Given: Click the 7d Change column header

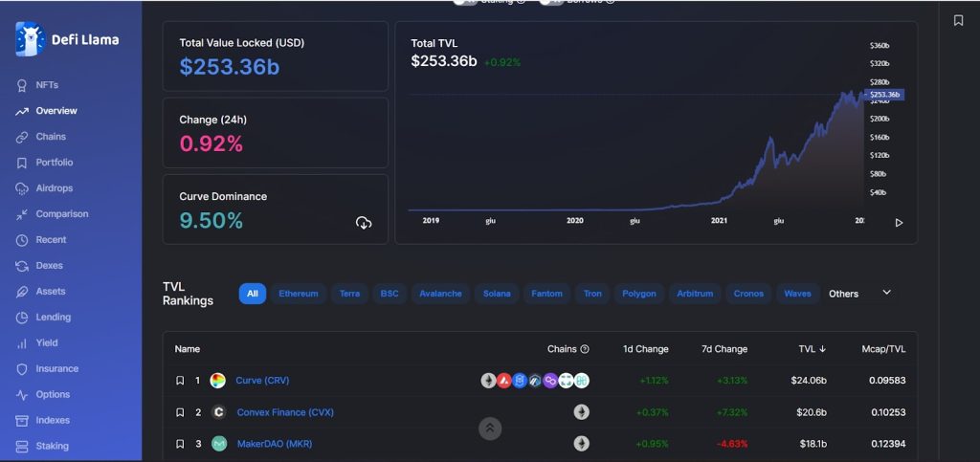Looking at the screenshot, I should [x=724, y=349].
